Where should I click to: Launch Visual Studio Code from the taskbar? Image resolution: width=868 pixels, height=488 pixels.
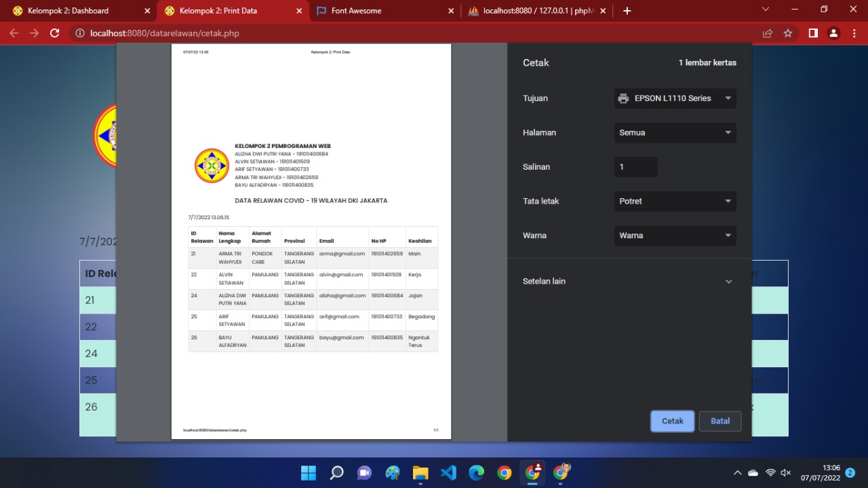pyautogui.click(x=448, y=472)
